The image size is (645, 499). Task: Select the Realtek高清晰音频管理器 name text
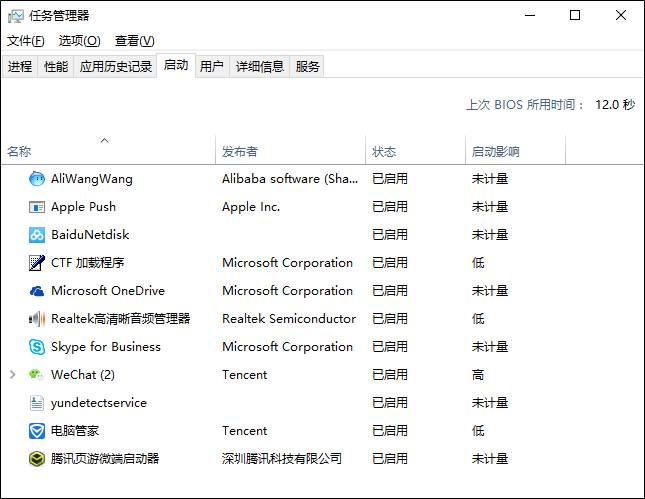(x=121, y=318)
